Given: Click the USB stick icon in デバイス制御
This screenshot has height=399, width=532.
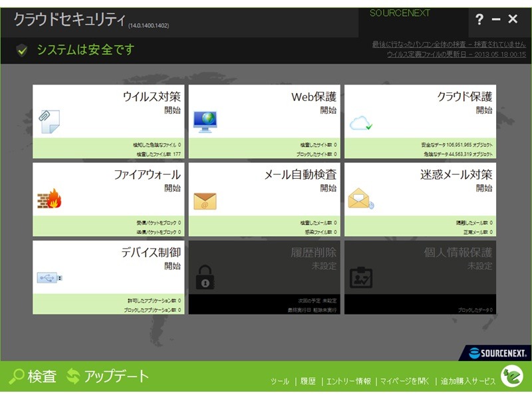Looking at the screenshot, I should tap(49, 278).
